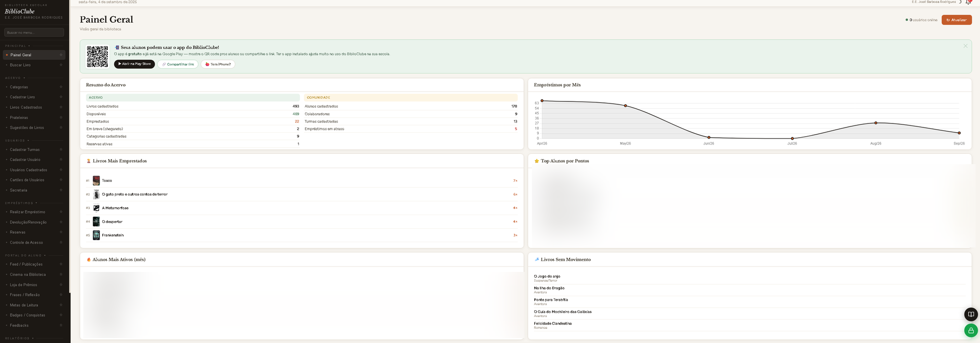Click the Tosco book cover thumbnail
Screen dimensions: 980x343
[x=97, y=181]
